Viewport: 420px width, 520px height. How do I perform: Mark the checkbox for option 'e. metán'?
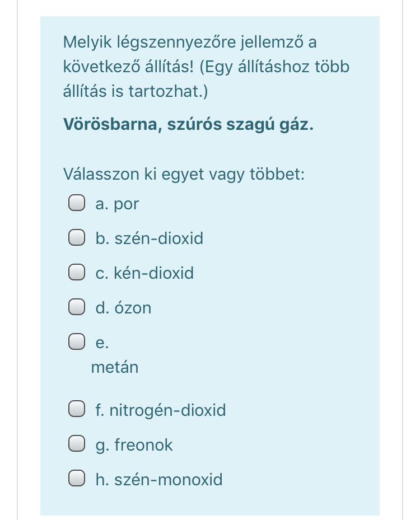click(77, 342)
